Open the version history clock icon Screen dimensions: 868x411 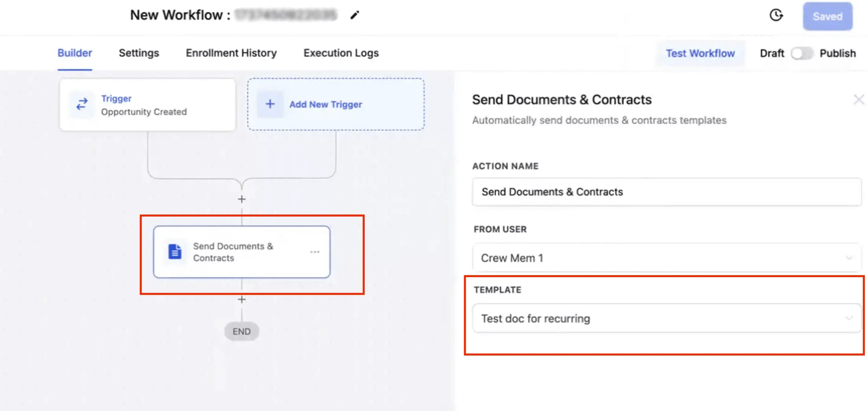tap(776, 15)
